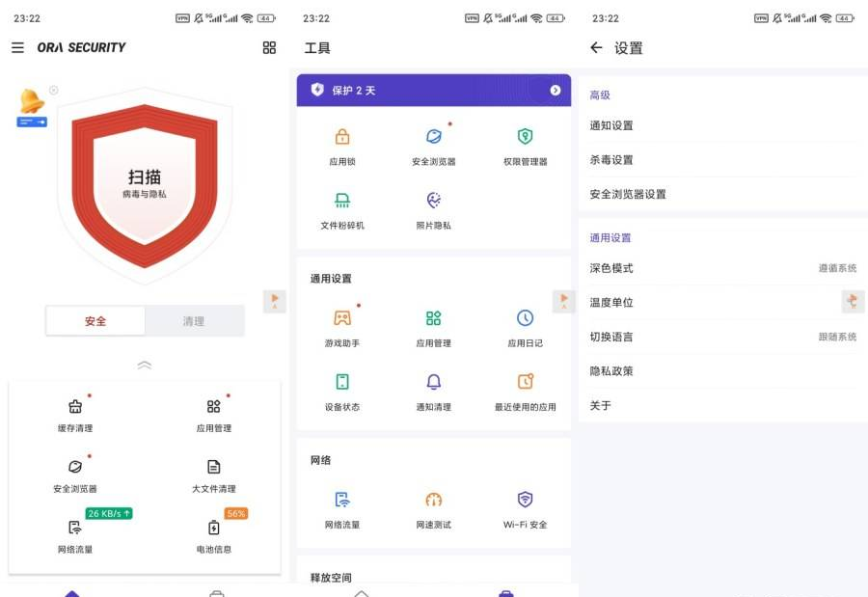Launch the 文件粉碎机 file shredder
The height and width of the screenshot is (597, 868).
click(x=342, y=209)
